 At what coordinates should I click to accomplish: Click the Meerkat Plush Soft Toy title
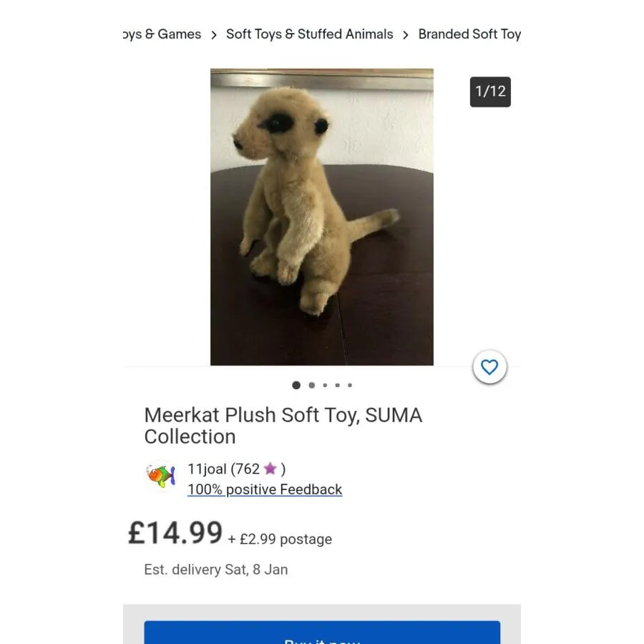pyautogui.click(x=283, y=426)
